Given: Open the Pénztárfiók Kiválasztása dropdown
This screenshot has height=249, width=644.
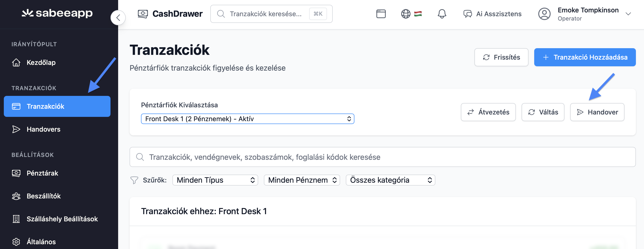Looking at the screenshot, I should [x=247, y=119].
